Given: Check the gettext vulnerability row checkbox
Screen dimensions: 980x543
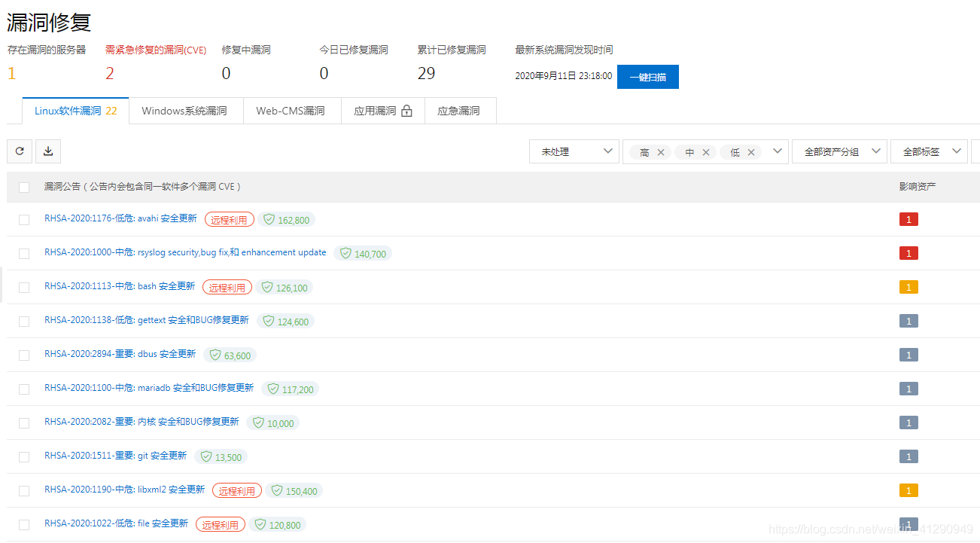Looking at the screenshot, I should coord(24,322).
